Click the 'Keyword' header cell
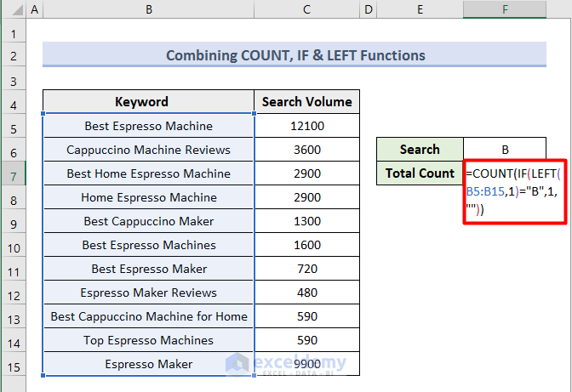 click(148, 102)
